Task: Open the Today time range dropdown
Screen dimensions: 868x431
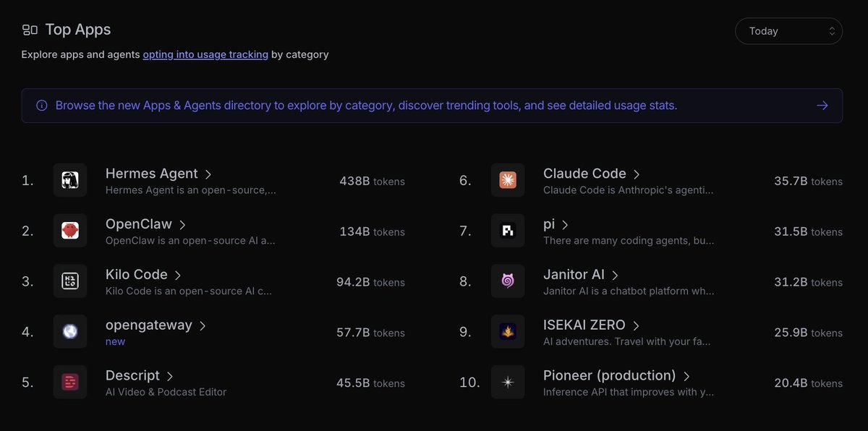Action: point(788,31)
